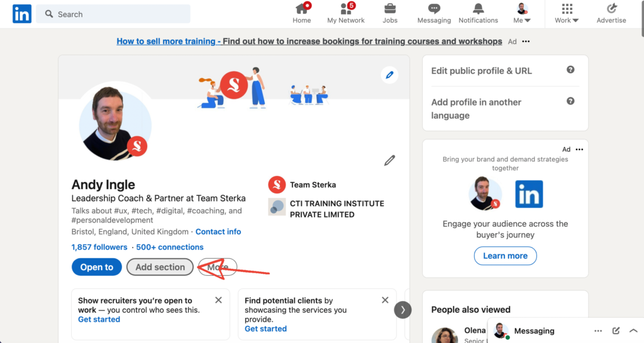View the 1,857 followers list
The image size is (644, 343).
tap(99, 247)
